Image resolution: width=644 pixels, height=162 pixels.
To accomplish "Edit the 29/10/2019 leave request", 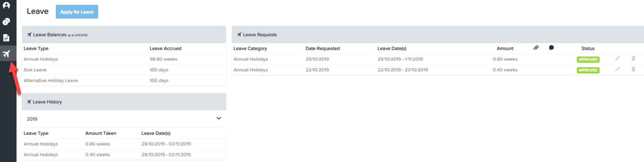I will 617,59.
